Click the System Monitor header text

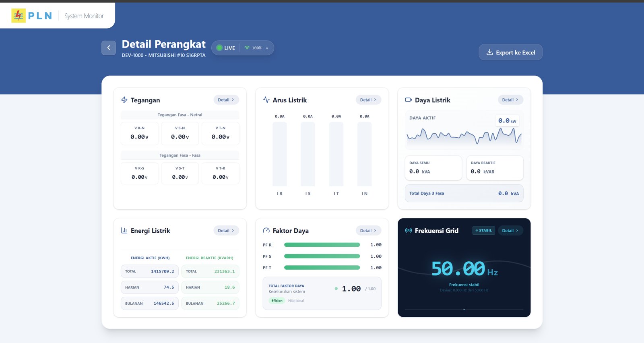(84, 16)
